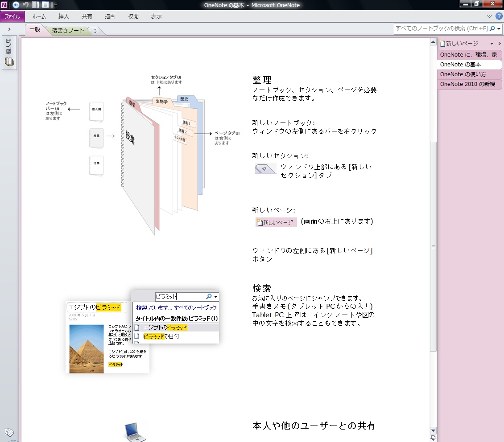The width and height of the screenshot is (504, 442).
Task: Click the blue Back arrow button
Action: point(16,5)
